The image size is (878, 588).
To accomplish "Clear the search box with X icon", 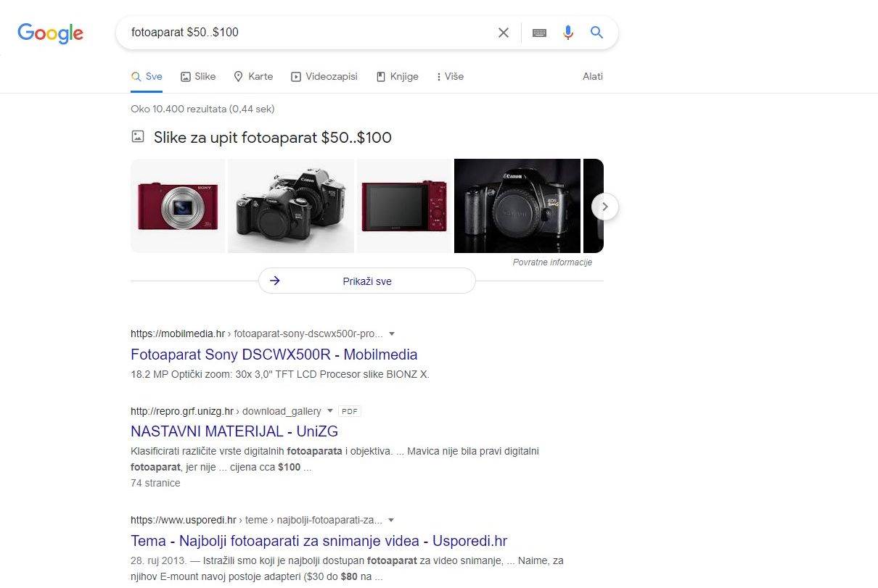I will pyautogui.click(x=503, y=33).
